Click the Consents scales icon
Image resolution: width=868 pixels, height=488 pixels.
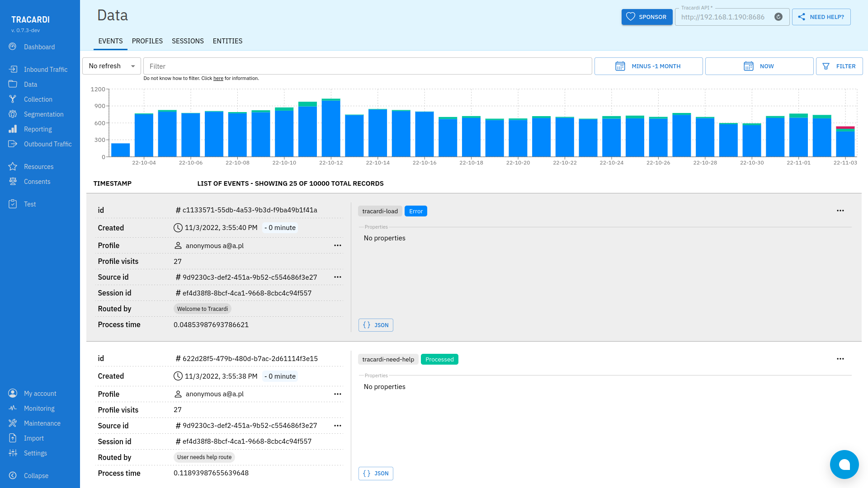13,181
